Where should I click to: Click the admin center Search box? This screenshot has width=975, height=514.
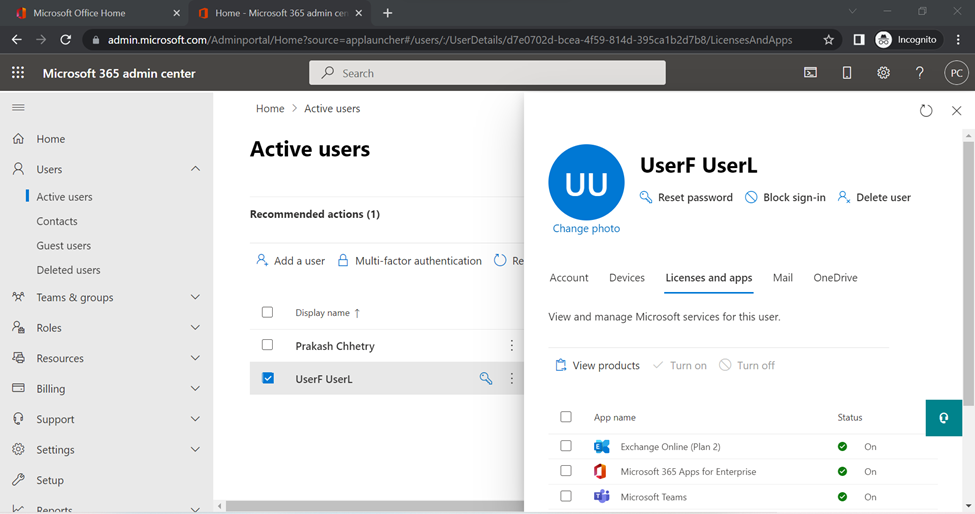[487, 73]
